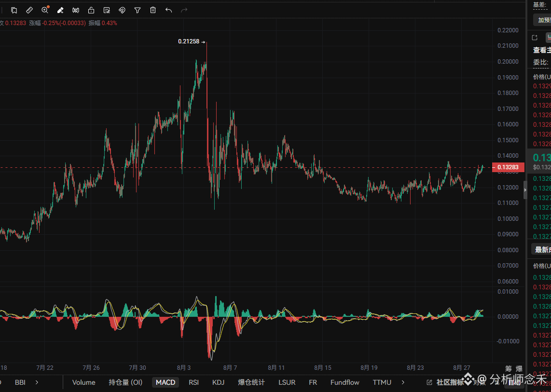Click the 0.22000 price axis label
The image size is (551, 392).
click(508, 30)
